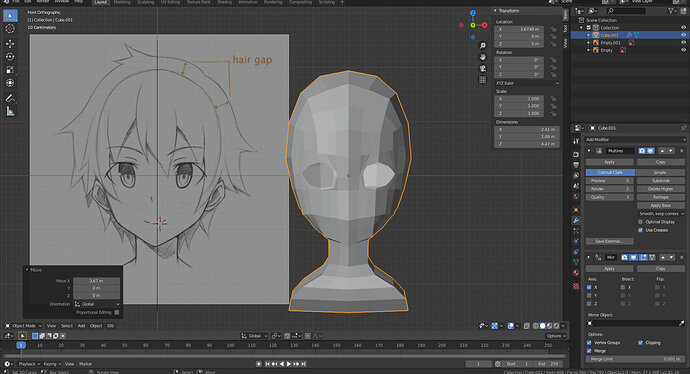Collapse the Mirror modifier panel
The height and width of the screenshot is (374, 690).
(589, 257)
